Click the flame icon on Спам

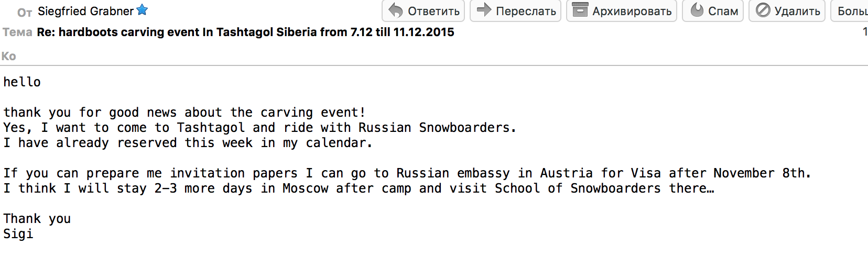[697, 10]
